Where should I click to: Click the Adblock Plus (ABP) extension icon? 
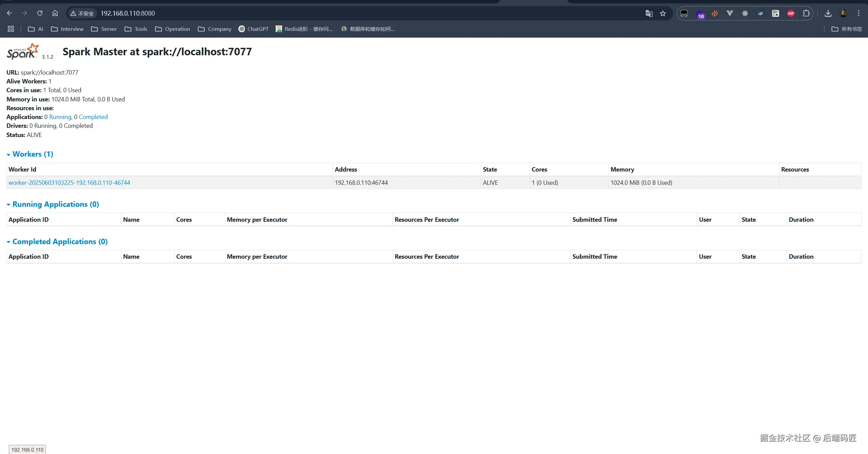[791, 13]
